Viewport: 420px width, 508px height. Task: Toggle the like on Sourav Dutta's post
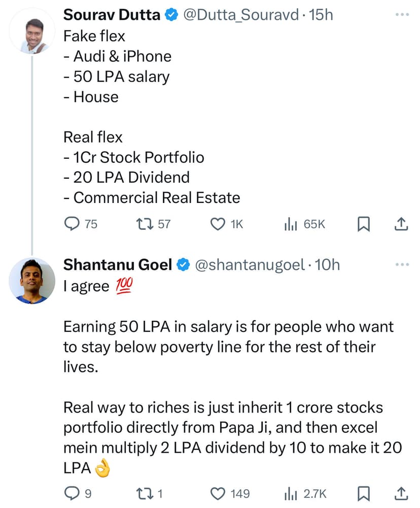(x=217, y=224)
